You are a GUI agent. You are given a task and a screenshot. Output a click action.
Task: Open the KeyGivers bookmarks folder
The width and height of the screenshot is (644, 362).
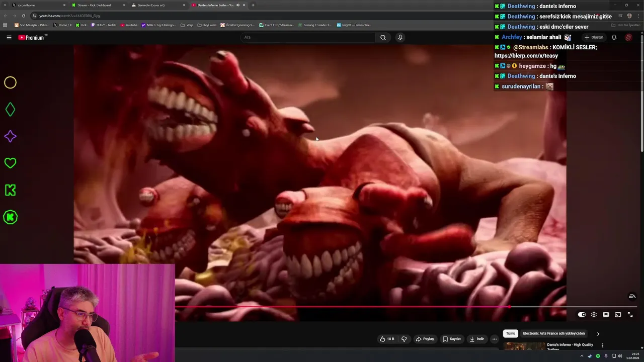[207, 25]
